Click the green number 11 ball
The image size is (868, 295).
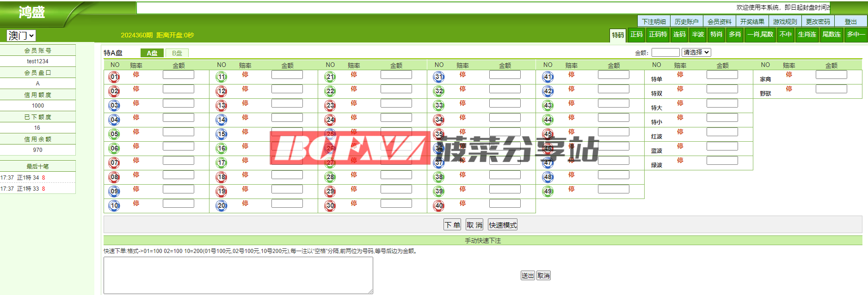point(222,77)
